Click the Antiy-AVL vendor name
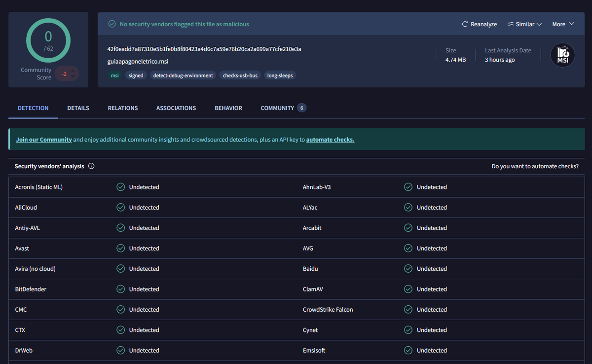The width and height of the screenshot is (592, 364). tap(27, 228)
